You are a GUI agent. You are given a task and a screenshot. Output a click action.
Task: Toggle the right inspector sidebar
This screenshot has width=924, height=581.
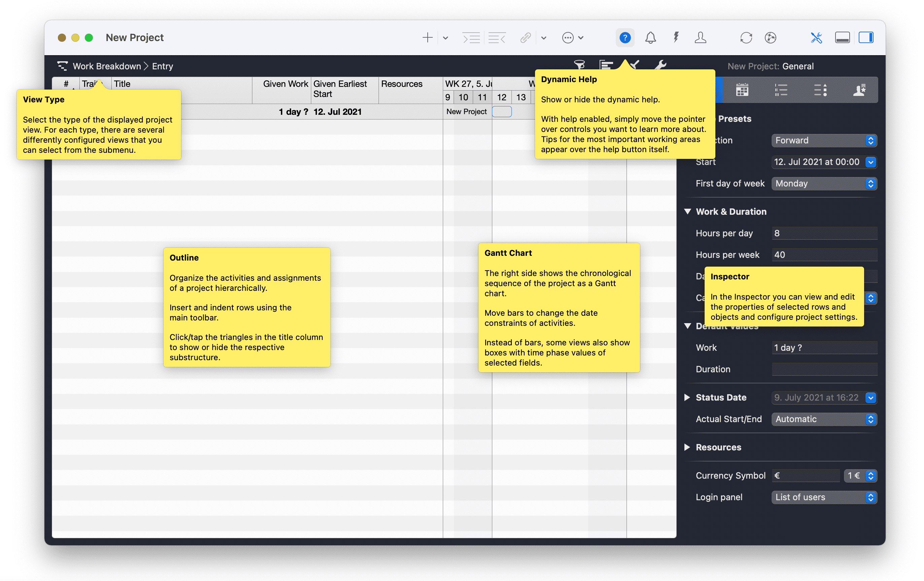coord(866,38)
